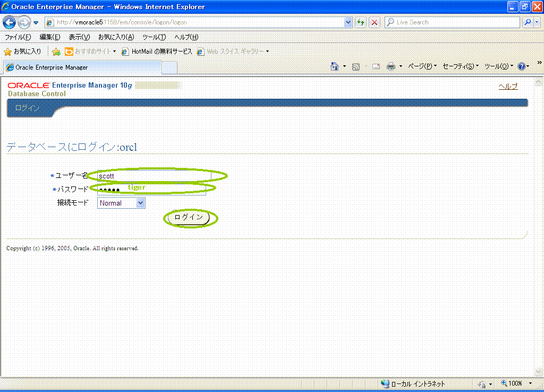Open the search provider dropdown arrow
The width and height of the screenshot is (544, 392).
click(x=537, y=22)
